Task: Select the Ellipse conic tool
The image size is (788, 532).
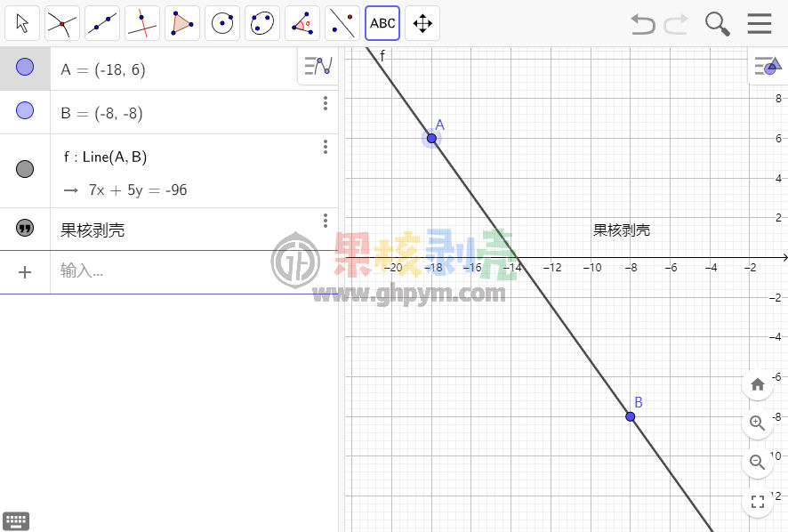Action: 262,23
